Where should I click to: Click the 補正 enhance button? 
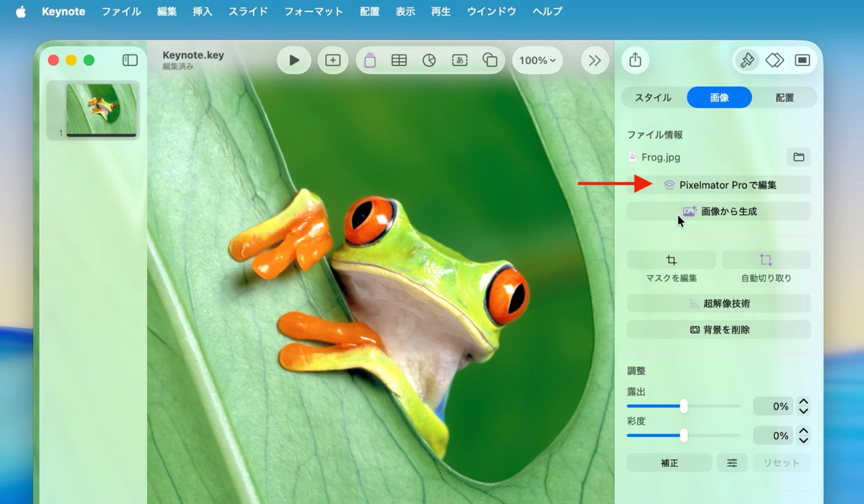point(670,463)
